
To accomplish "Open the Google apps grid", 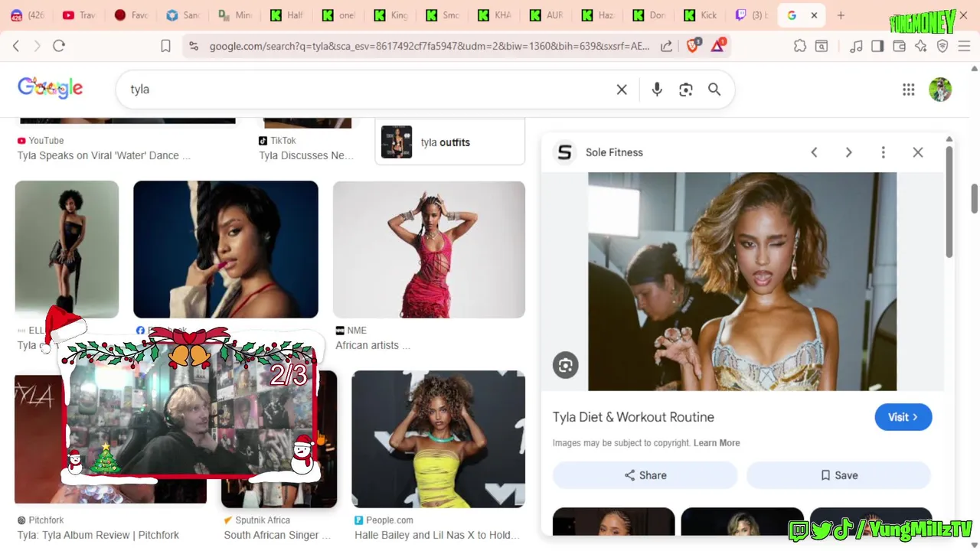I will point(909,90).
